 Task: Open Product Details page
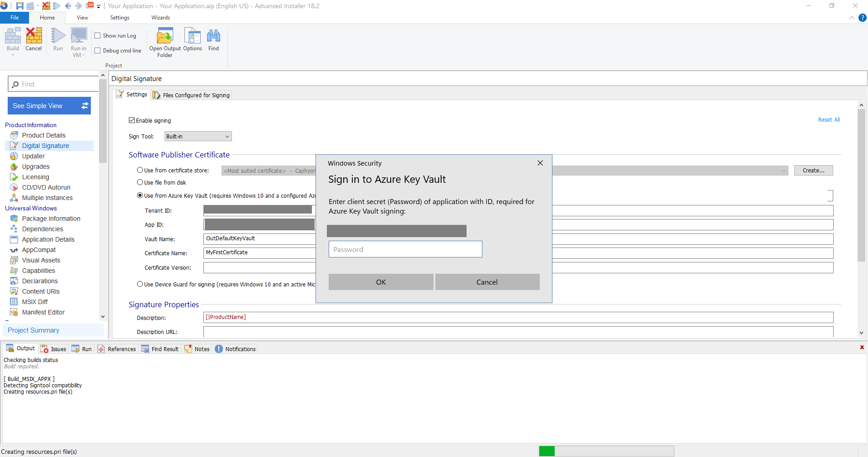pos(43,135)
